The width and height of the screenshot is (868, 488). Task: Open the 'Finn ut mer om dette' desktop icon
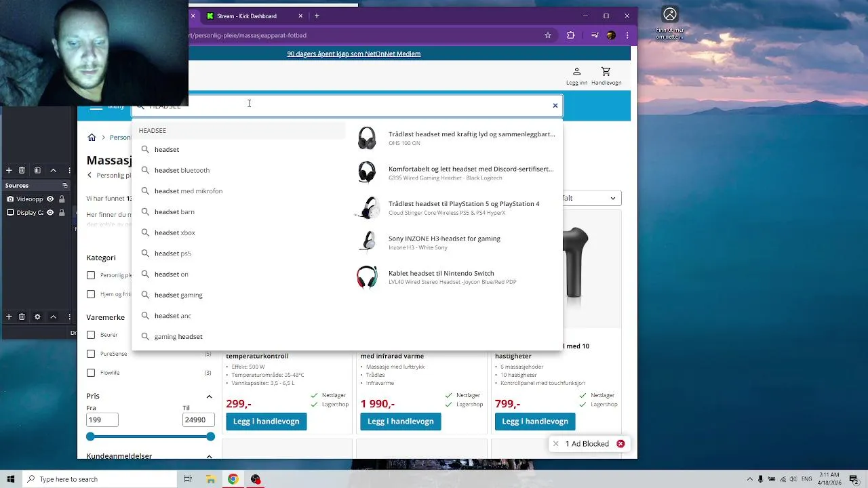[670, 24]
